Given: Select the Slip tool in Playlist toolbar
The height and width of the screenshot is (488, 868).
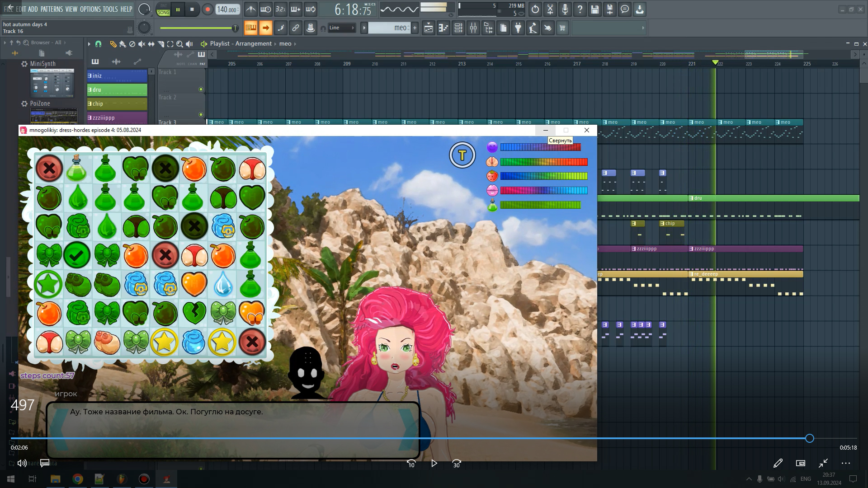Looking at the screenshot, I should coord(151,44).
